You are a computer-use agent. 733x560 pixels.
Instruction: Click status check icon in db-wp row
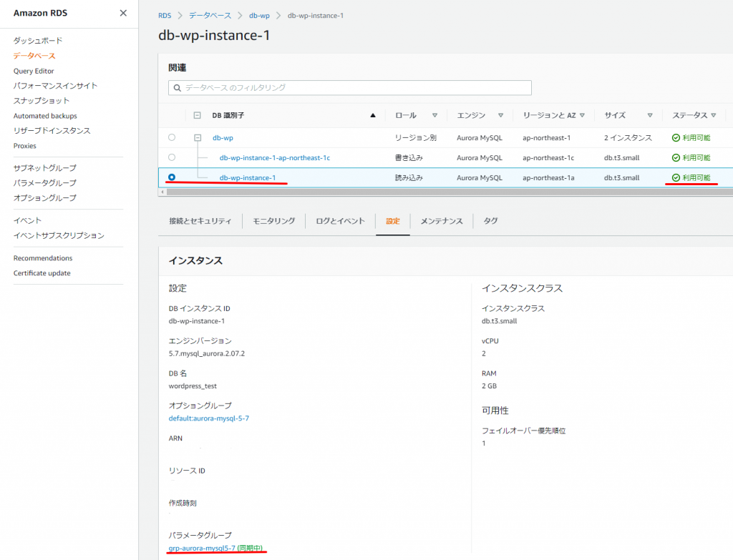676,138
